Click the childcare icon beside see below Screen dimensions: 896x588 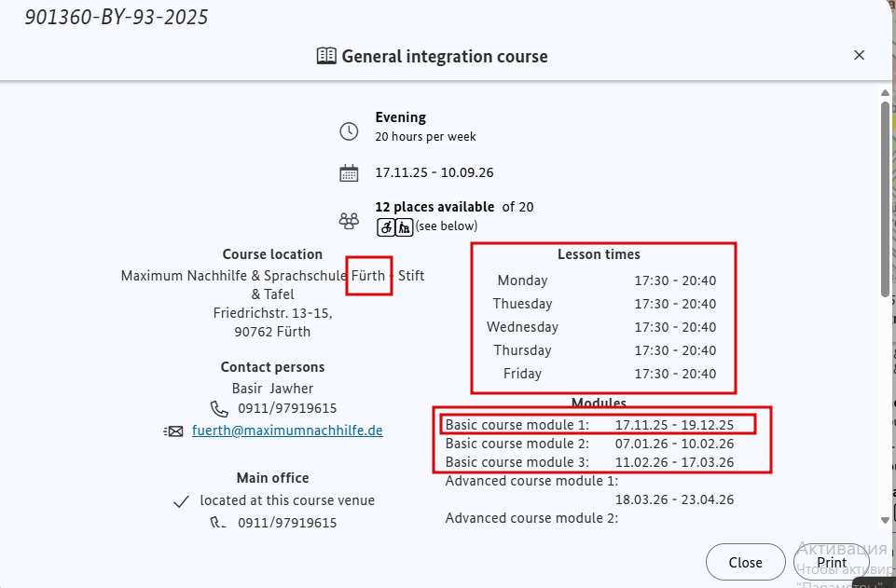tap(404, 226)
